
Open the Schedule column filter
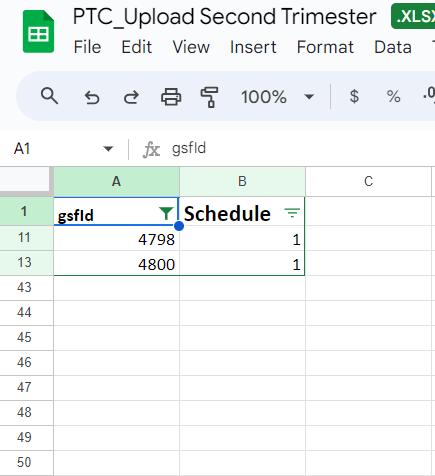point(292,213)
